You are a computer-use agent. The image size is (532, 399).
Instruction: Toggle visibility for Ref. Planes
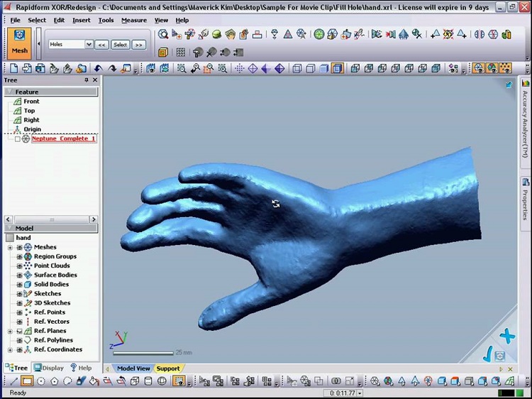19,331
